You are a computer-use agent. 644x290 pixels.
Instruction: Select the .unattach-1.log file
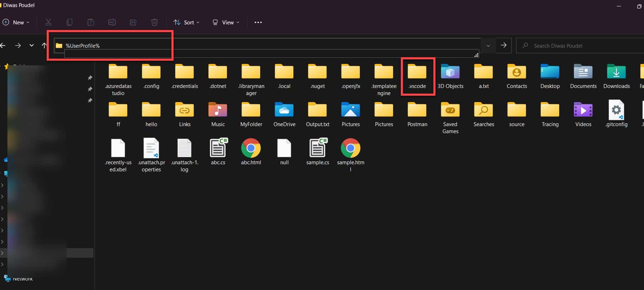tap(185, 155)
